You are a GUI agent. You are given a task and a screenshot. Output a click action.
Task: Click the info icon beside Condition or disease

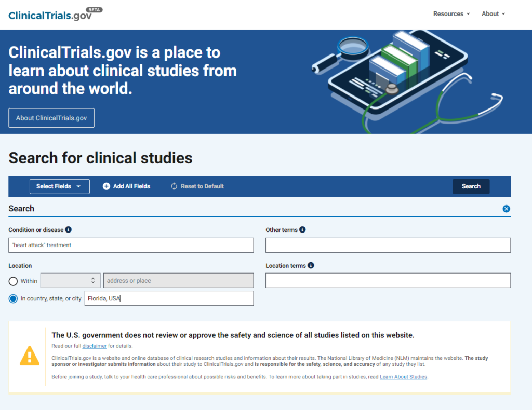(x=69, y=229)
